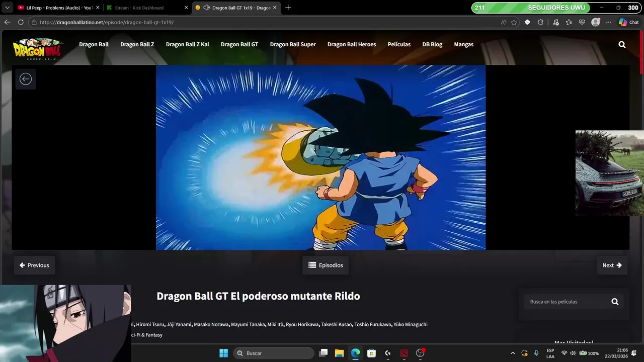Open the Edge Settings and more menu
Viewport: 644px width, 362px height.
[609, 22]
